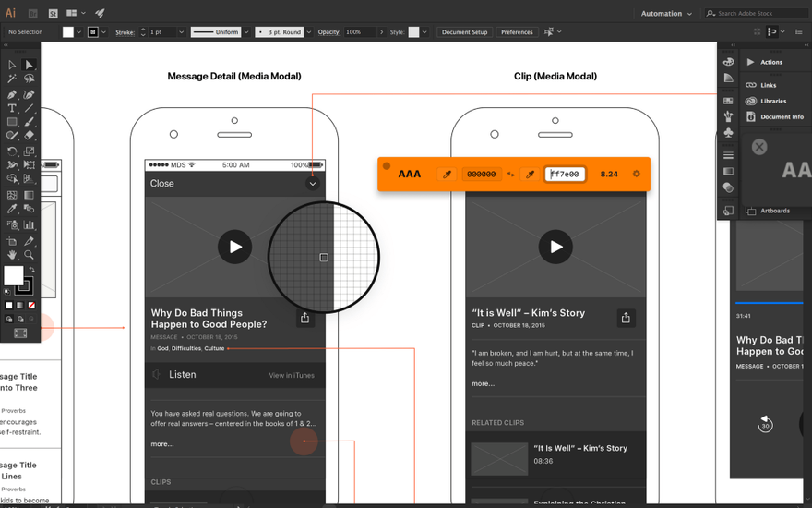Screen dimensions: 812x508
Task: Set fill to None in toolbox
Action: tap(31, 306)
